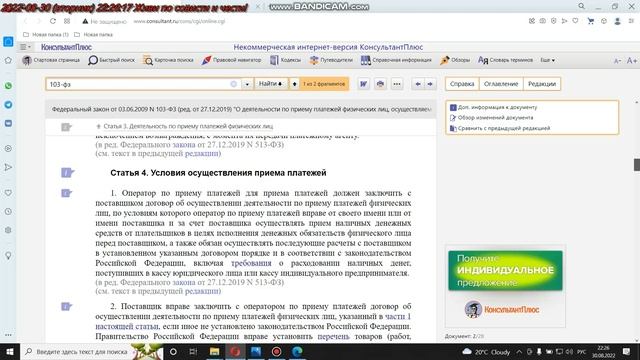The height and width of the screenshot is (360, 640).
Task: Open Доп. информация к документу
Action: click(493, 107)
